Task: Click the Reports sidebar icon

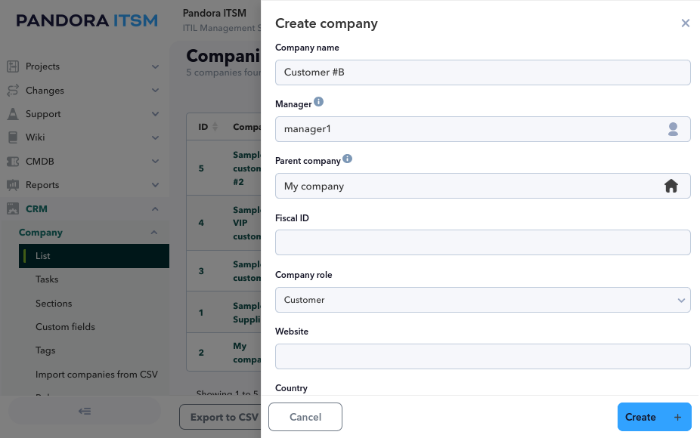Action: (x=13, y=185)
